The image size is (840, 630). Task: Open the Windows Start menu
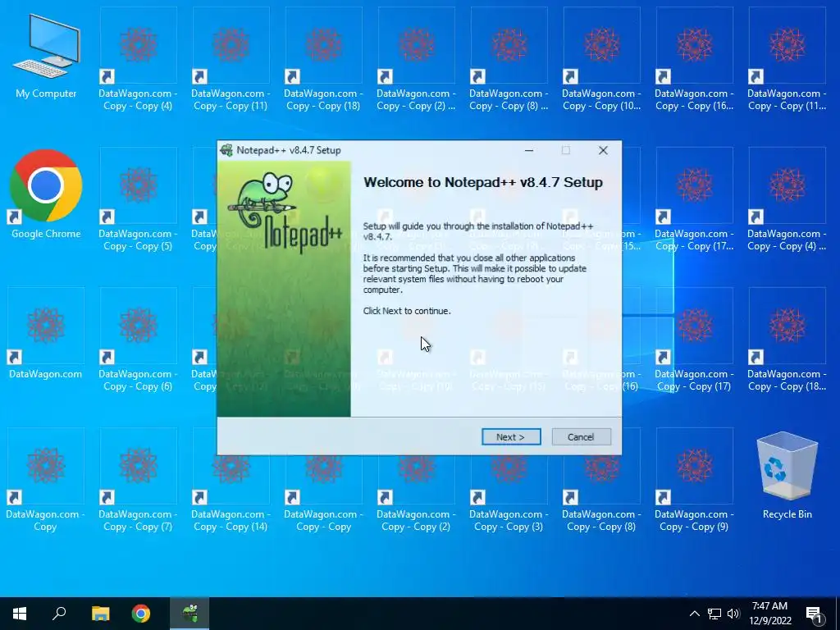pos(20,614)
